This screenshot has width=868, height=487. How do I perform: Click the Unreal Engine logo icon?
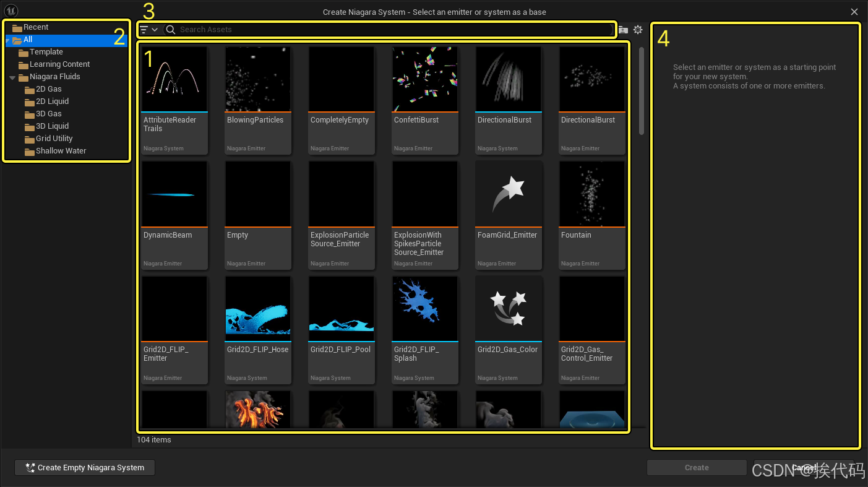click(11, 11)
